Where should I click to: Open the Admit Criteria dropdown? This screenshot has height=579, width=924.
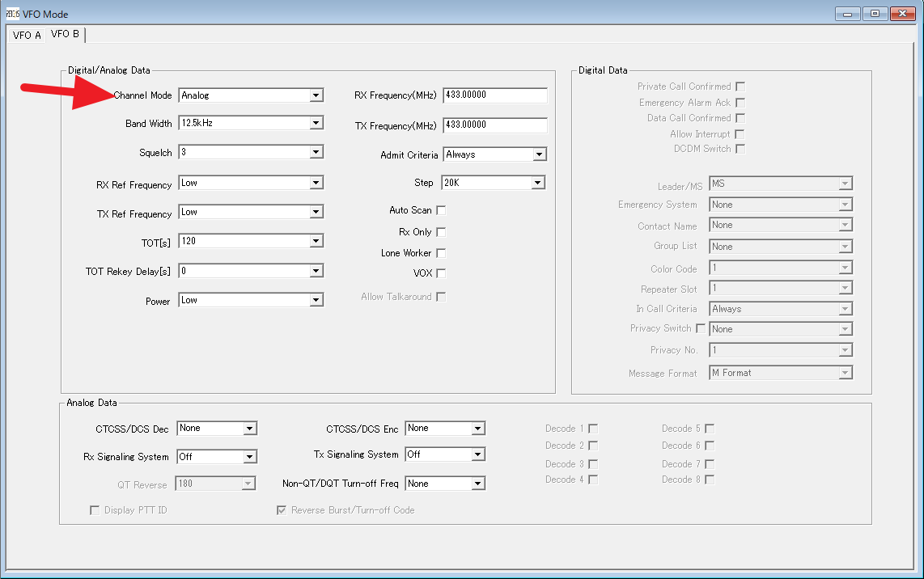[539, 154]
